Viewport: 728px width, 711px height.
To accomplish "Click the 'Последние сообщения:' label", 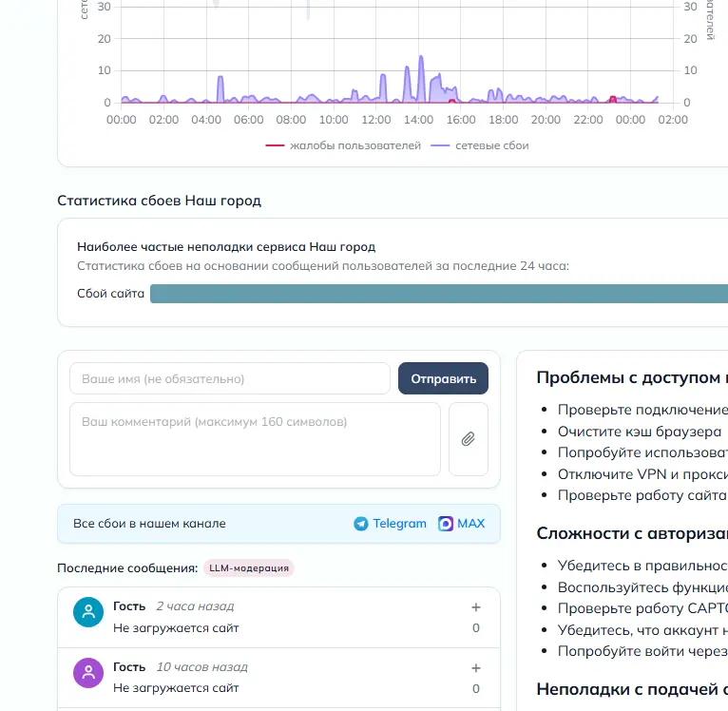I will click(127, 568).
